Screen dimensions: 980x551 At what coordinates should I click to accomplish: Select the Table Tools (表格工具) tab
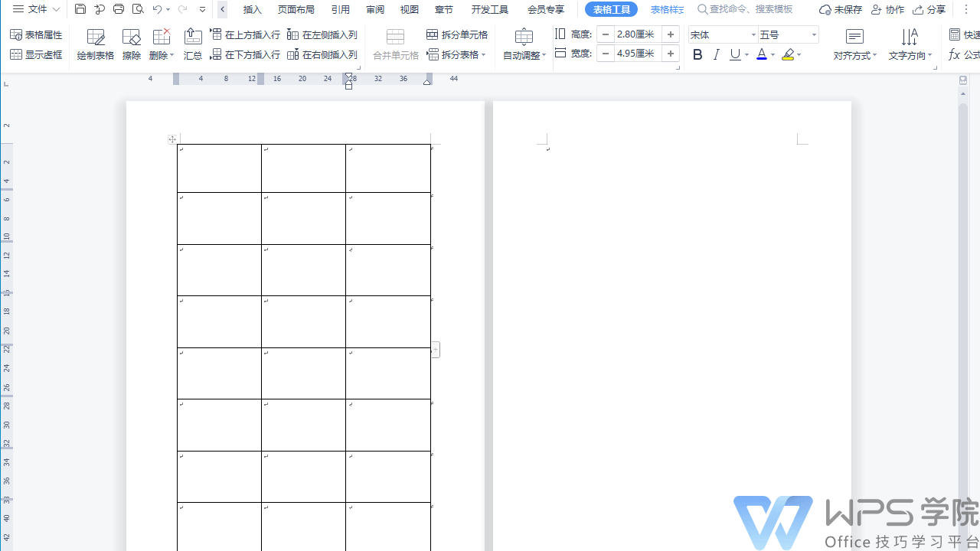(612, 10)
